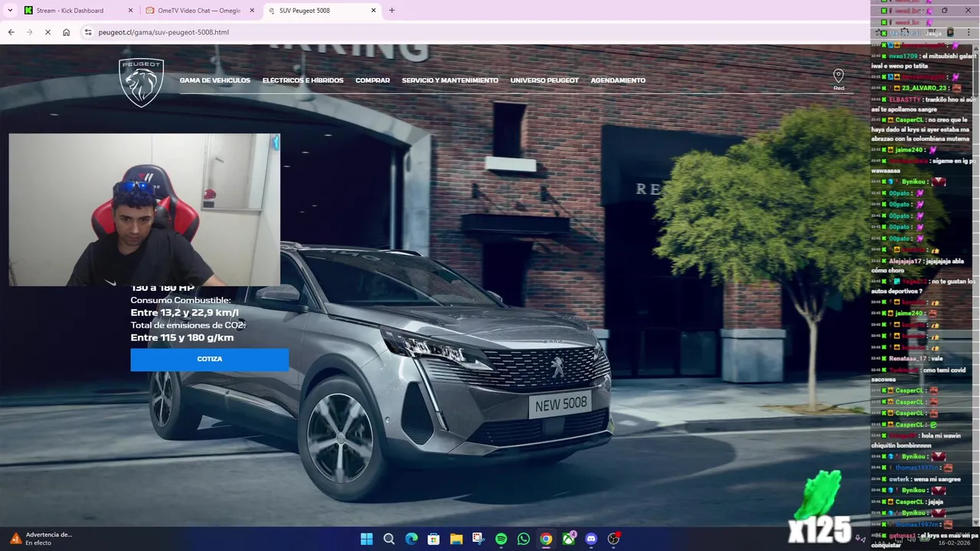Click the blue COTIZA button

click(210, 359)
